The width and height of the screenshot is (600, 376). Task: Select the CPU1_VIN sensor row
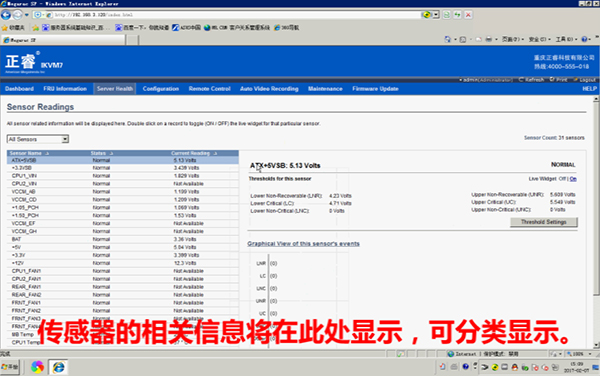(123, 176)
